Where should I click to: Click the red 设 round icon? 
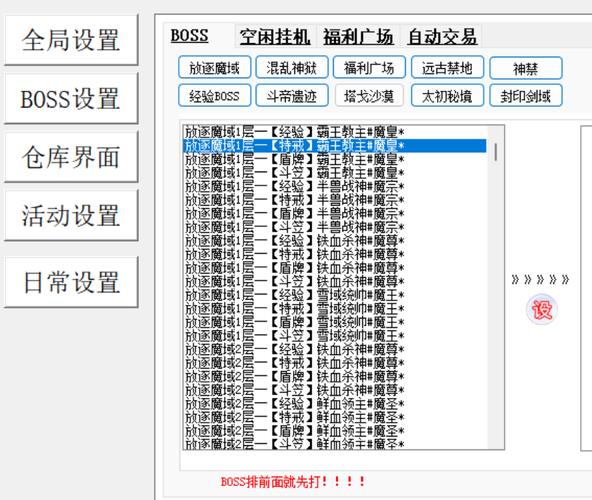[x=541, y=310]
